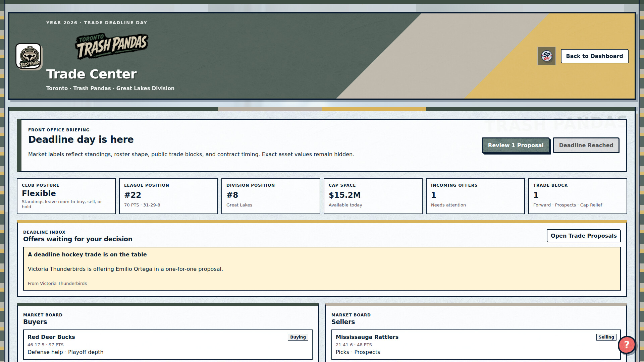Screen dimensions: 644x362
Task: Select the League Position #22 card
Action: pyautogui.click(x=168, y=196)
